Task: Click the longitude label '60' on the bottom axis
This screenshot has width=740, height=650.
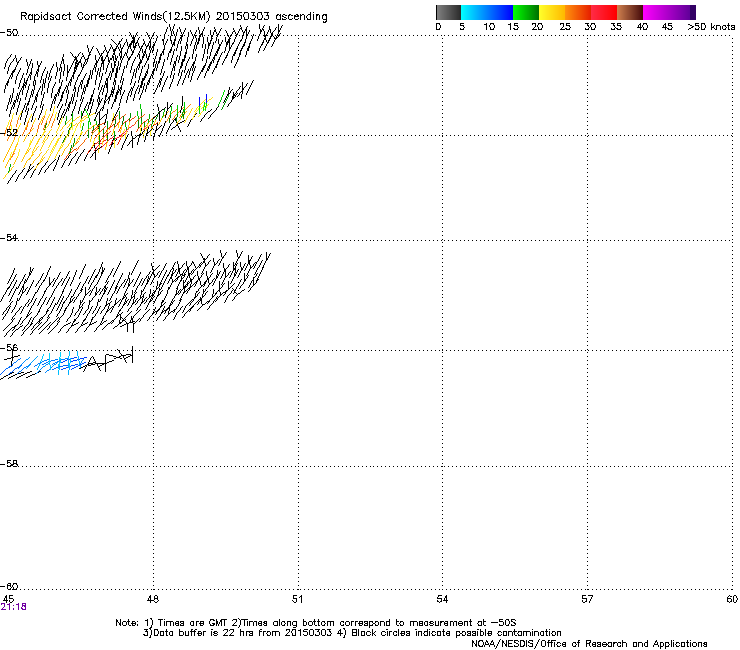Action: pyautogui.click(x=732, y=599)
